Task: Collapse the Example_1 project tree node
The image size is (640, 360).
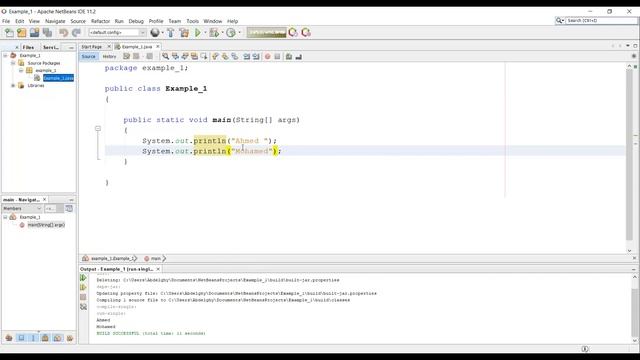Action: (6, 56)
